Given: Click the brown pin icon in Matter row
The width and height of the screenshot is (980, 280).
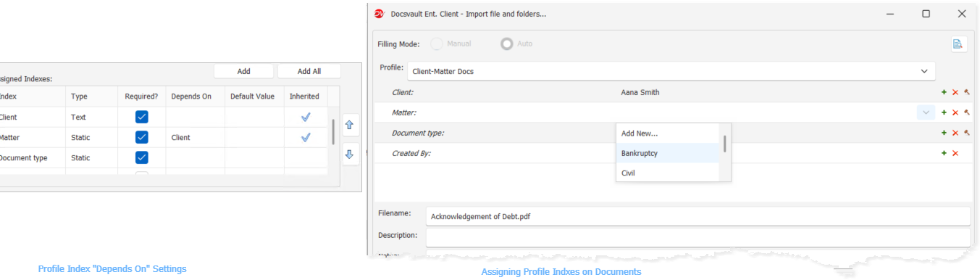Looking at the screenshot, I should click(x=966, y=112).
